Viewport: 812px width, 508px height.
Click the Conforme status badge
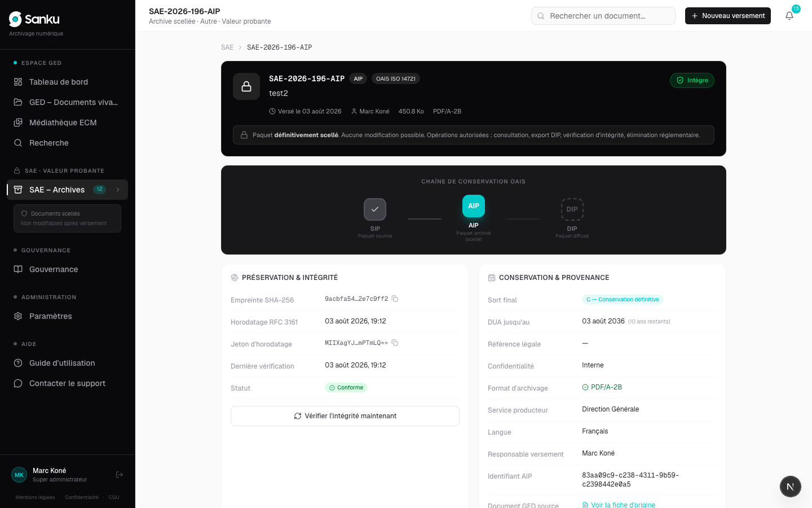tap(346, 388)
